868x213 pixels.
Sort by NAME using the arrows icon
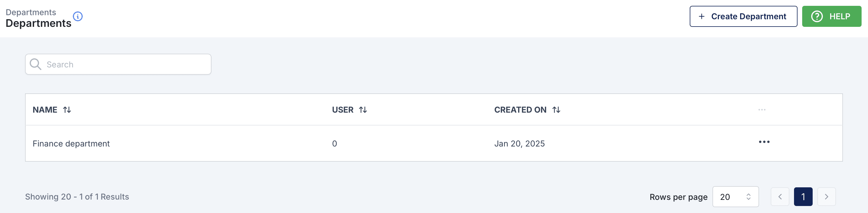67,110
